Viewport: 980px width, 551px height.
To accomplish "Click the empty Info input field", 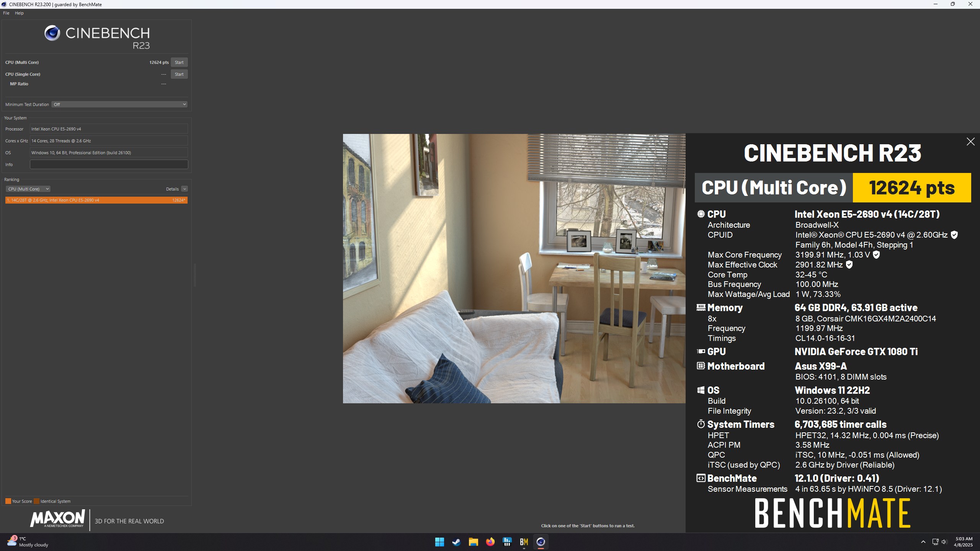I will (x=109, y=165).
